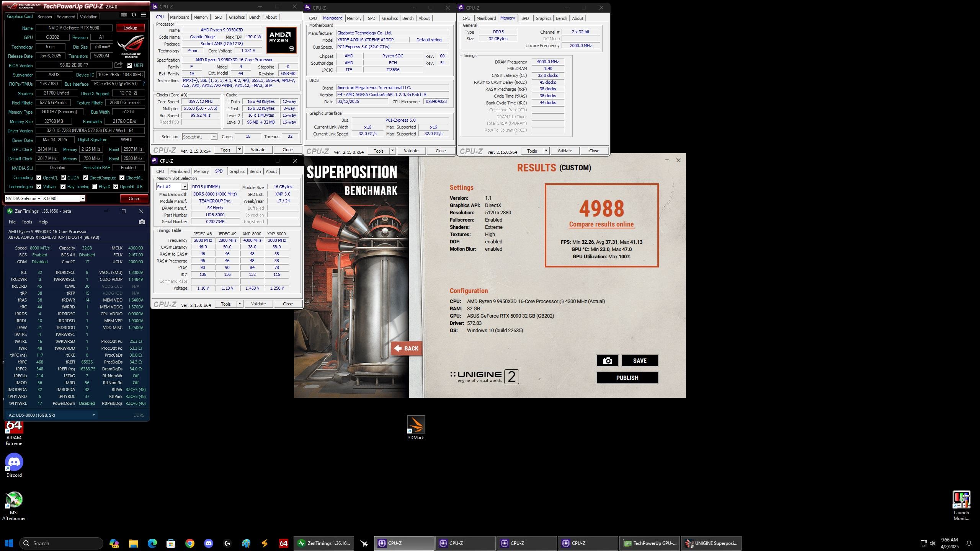Screen dimensions: 980x551
Task: Toggle the CUDA checkbox
Action: [x=63, y=178]
